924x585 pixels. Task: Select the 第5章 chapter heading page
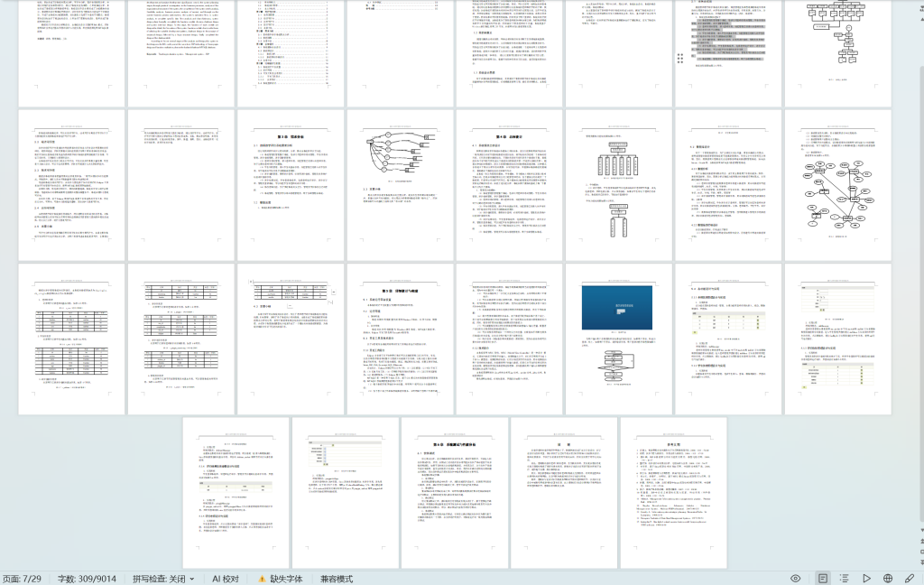point(400,339)
